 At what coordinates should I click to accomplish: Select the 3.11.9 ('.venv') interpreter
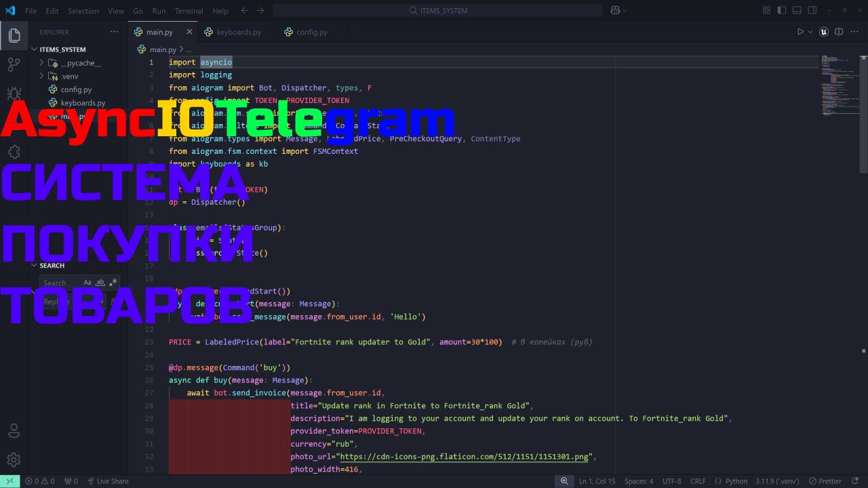pos(777,481)
